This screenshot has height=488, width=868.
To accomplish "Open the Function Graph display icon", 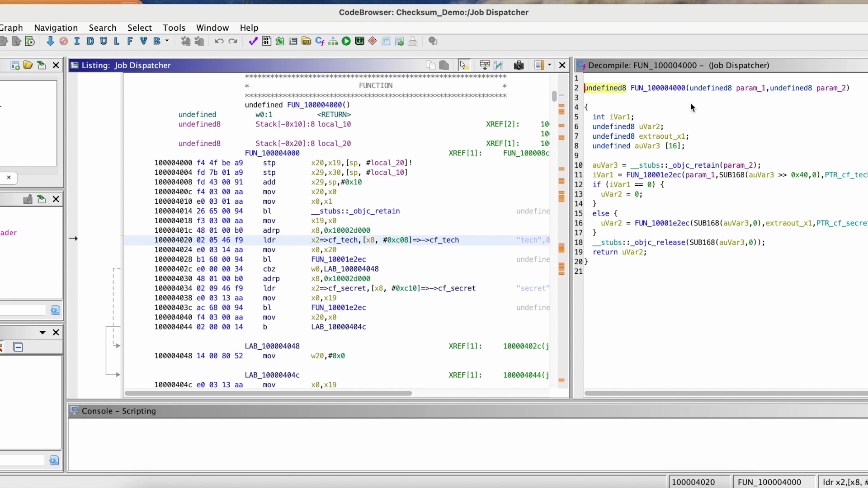I will click(333, 41).
